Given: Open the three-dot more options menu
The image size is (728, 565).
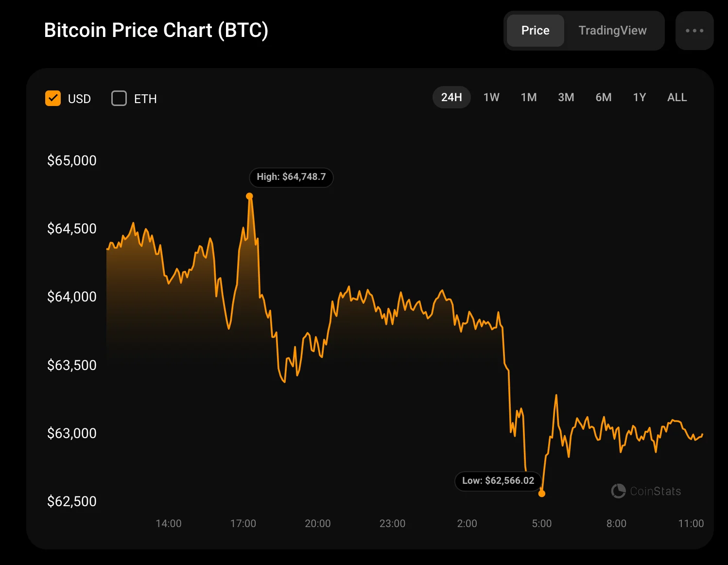Looking at the screenshot, I should (x=694, y=31).
